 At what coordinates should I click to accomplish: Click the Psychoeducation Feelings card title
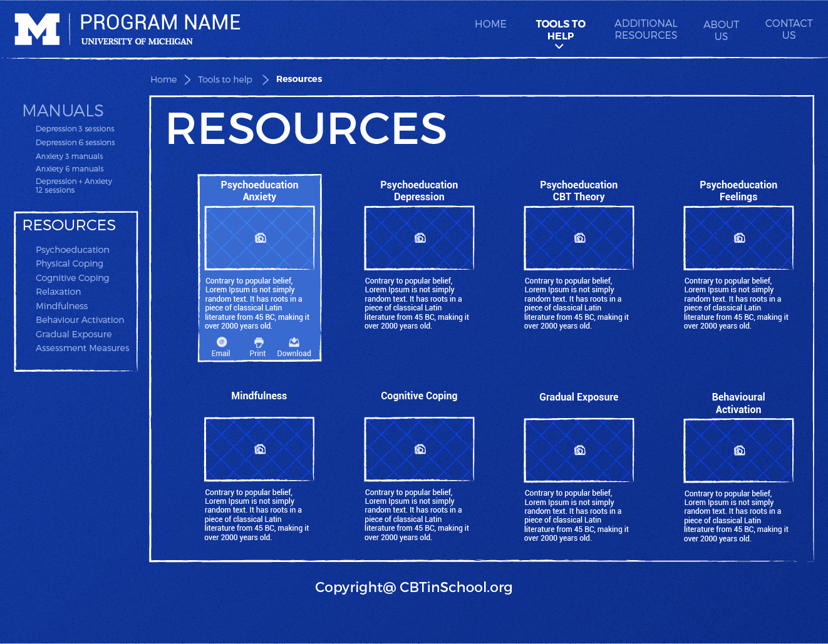pyautogui.click(x=738, y=191)
